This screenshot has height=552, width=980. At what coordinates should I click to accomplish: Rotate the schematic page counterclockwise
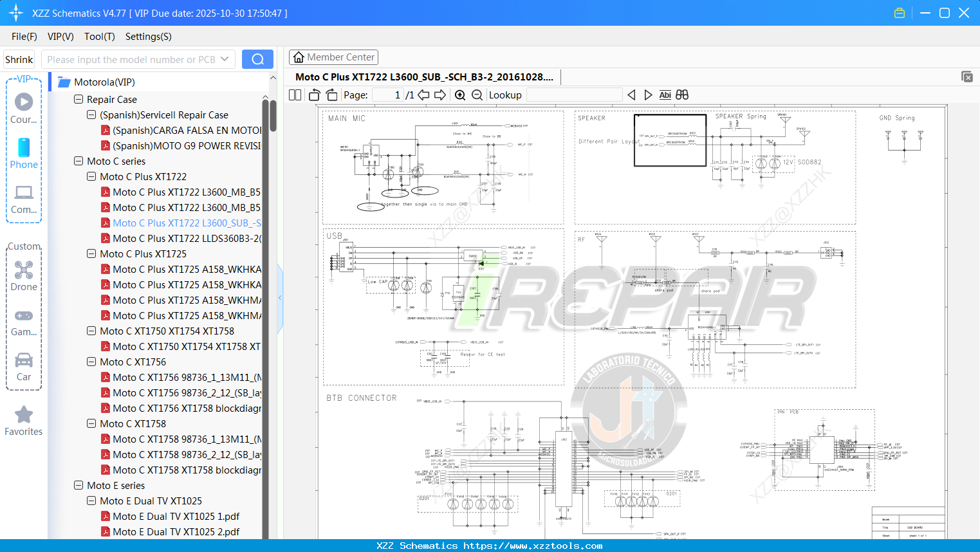tap(315, 95)
